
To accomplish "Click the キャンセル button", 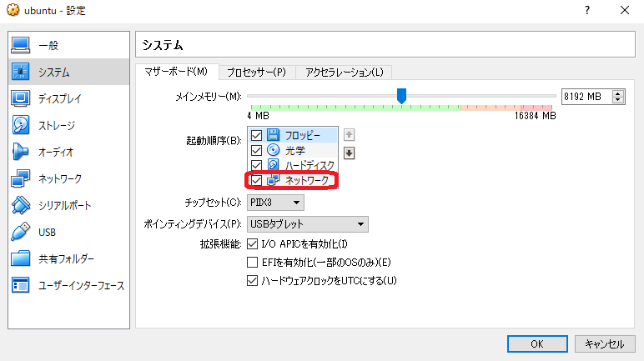I will (x=605, y=343).
